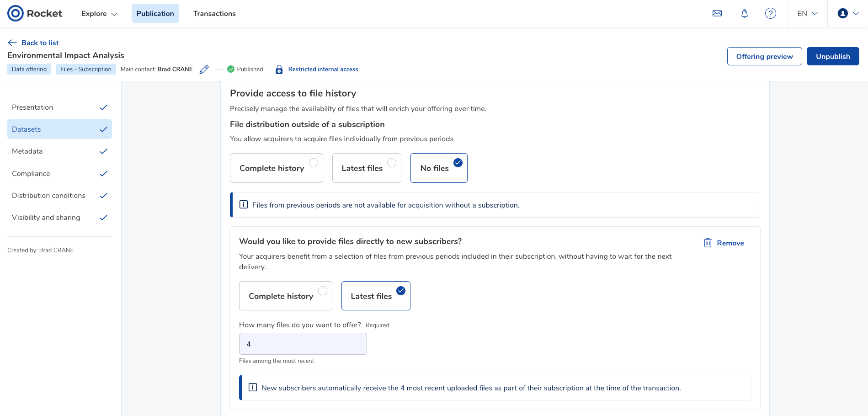Switch to the Transactions tab
The height and width of the screenshot is (416, 868).
click(x=214, y=13)
